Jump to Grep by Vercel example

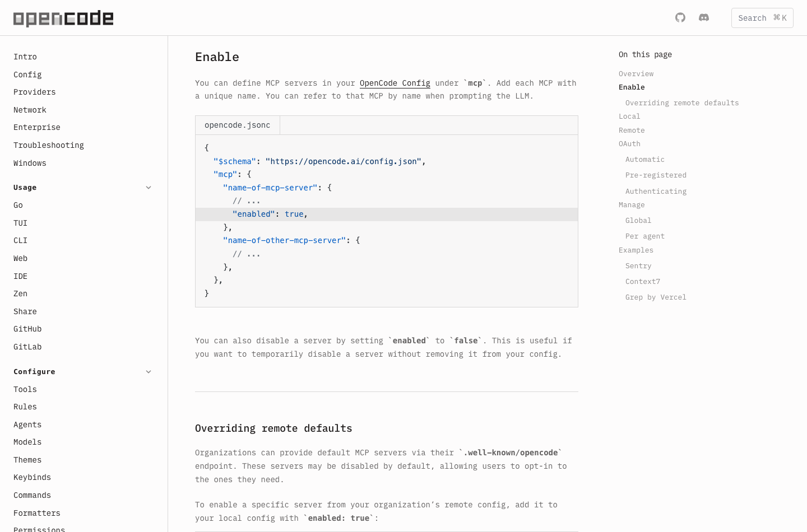(x=656, y=297)
